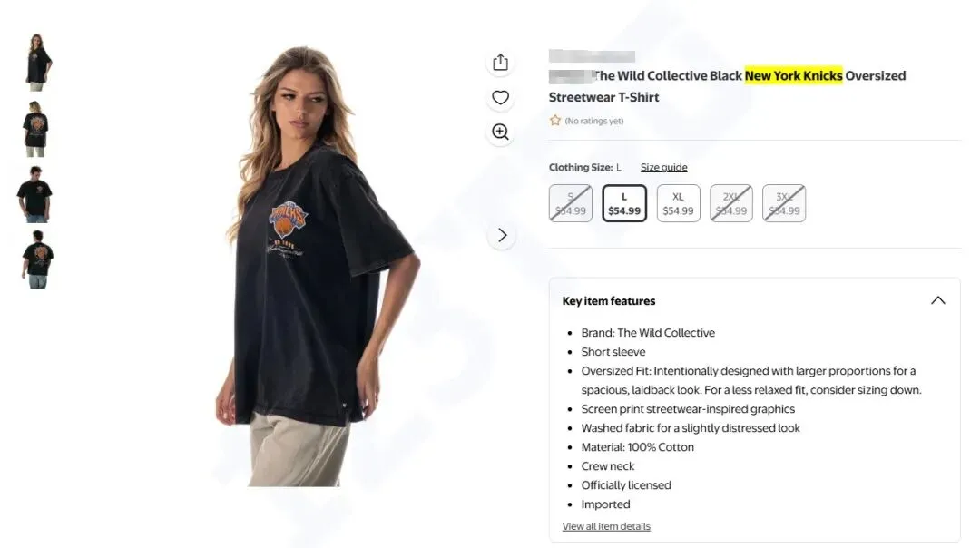The height and width of the screenshot is (548, 980).
Task: Choose the unavailable 3XL size option
Action: 784,203
